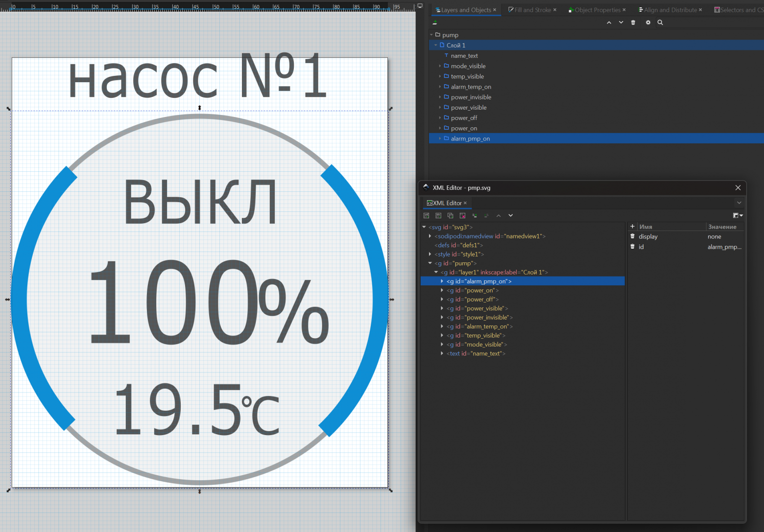Screen dimensions: 764x532
Task: Close the Fill and Stroke tab
Action: pos(555,10)
